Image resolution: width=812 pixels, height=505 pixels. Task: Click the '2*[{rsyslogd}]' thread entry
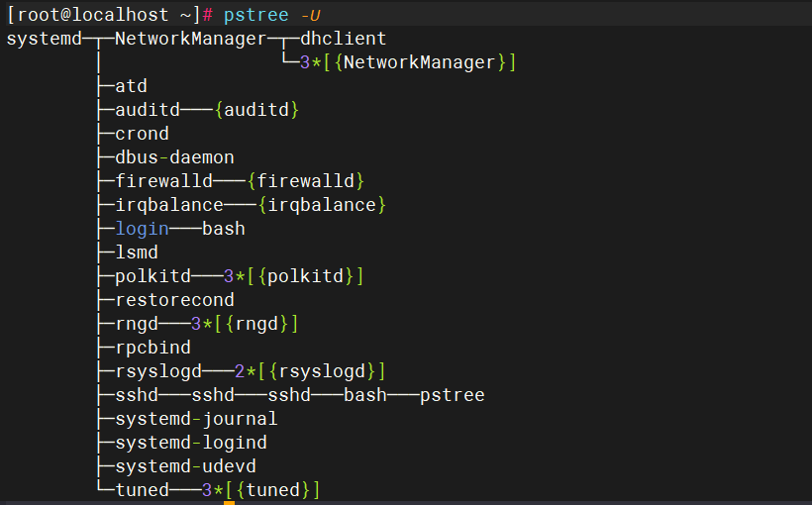[x=310, y=371]
